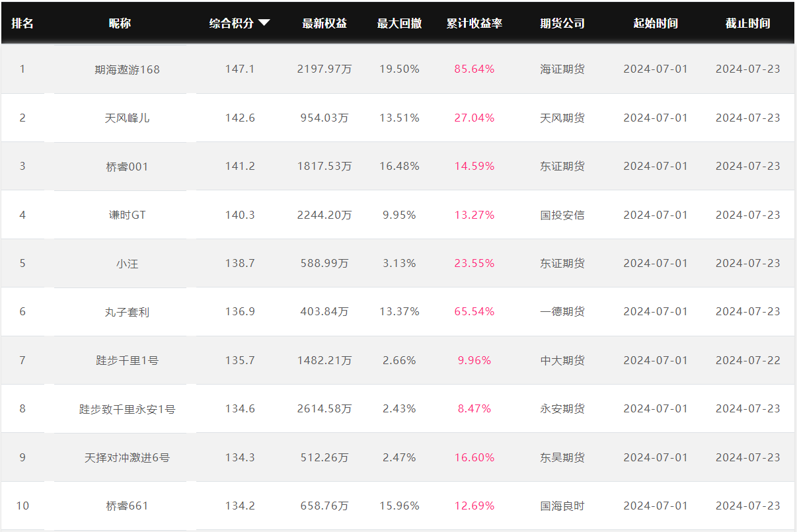The width and height of the screenshot is (797, 532).
Task: Click the nickname 桥睿661
Action: [127, 506]
